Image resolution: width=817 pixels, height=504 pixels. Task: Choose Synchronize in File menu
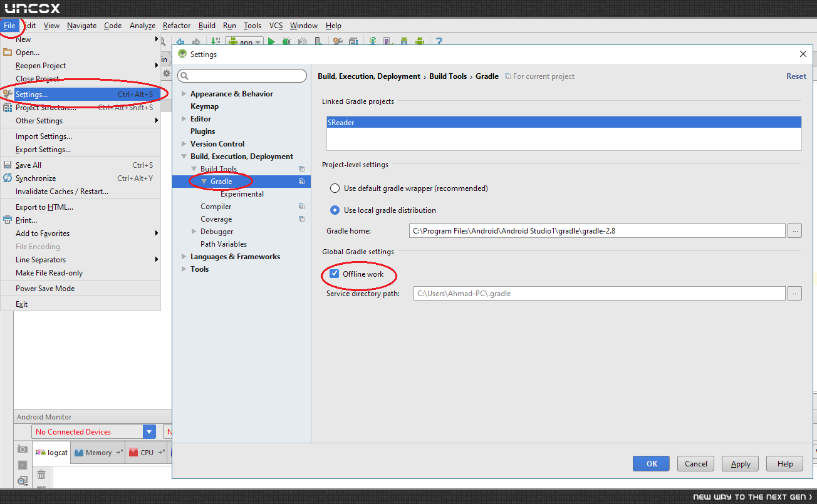80,178
